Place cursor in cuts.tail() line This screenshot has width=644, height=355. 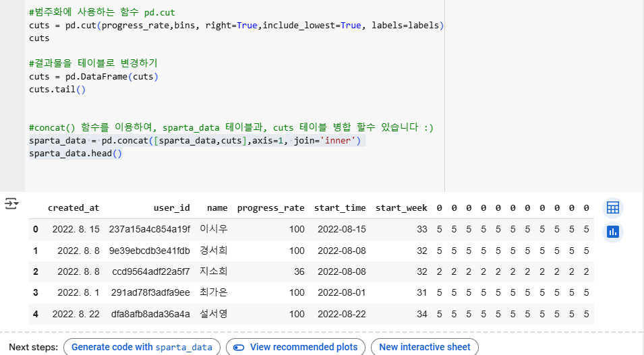tap(57, 90)
